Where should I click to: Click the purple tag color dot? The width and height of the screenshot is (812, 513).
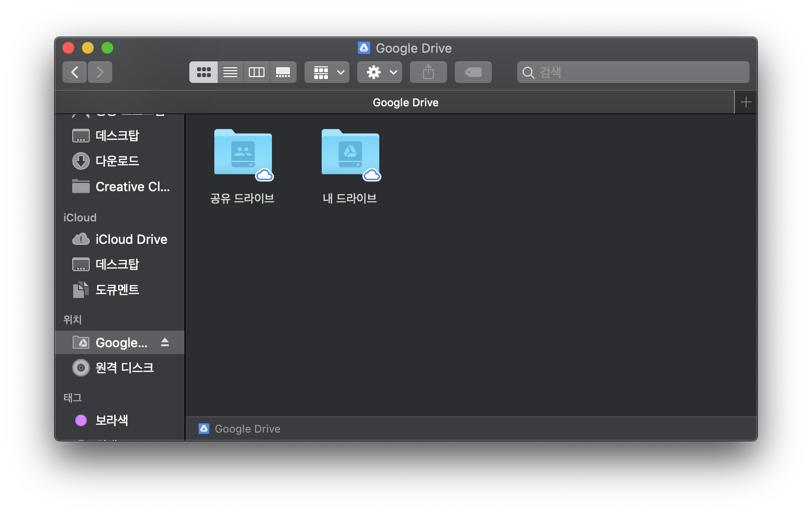81,420
